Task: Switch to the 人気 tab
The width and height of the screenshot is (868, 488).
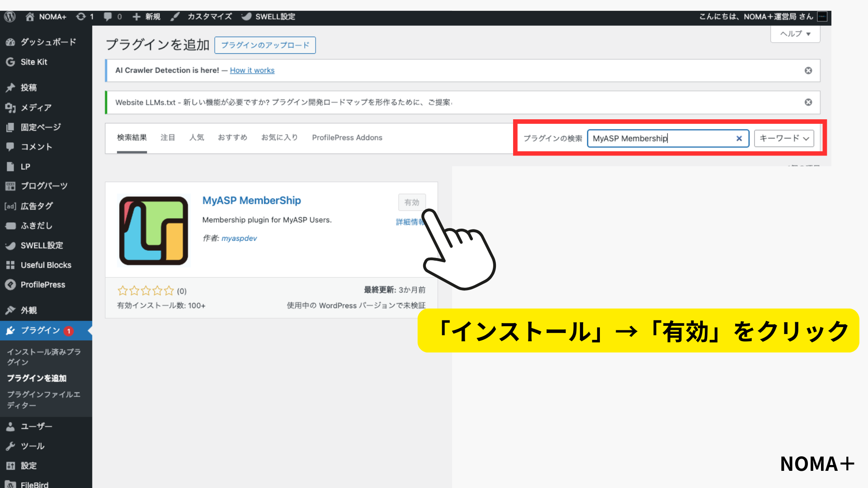Action: pyautogui.click(x=197, y=138)
